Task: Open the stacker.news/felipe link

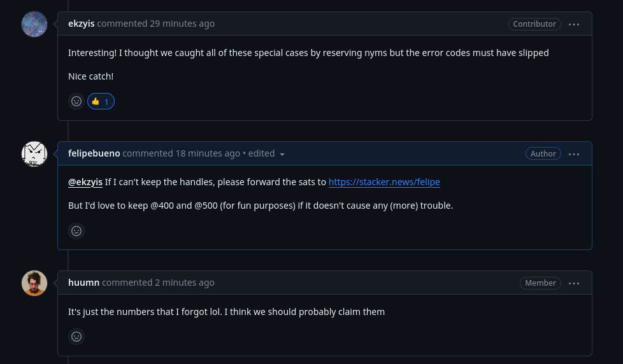Action: pyautogui.click(x=384, y=182)
